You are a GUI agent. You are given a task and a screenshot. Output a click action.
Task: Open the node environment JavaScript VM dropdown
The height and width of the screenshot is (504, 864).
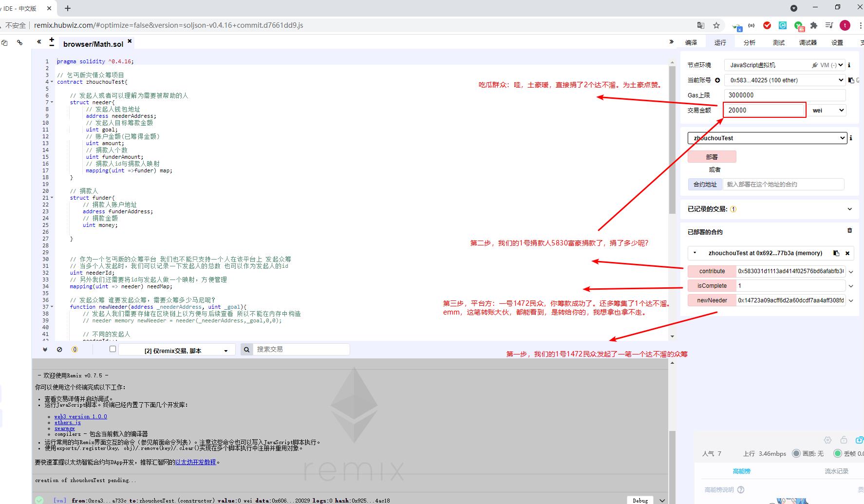[x=785, y=65]
